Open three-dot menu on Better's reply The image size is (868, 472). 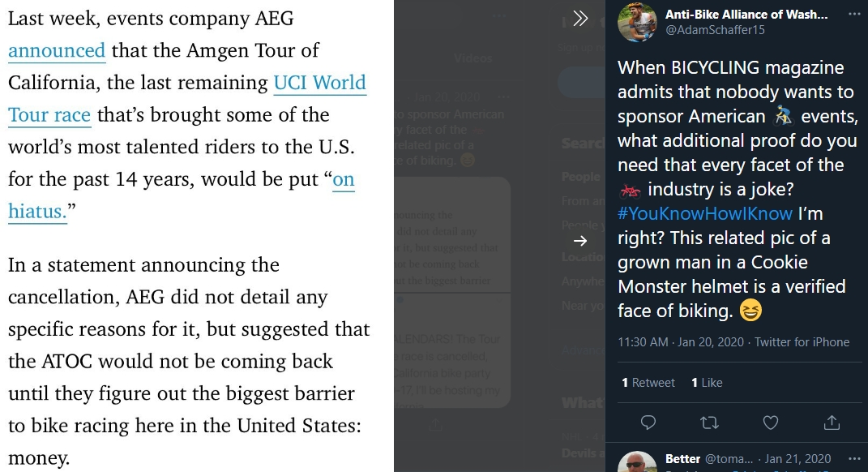tap(854, 459)
